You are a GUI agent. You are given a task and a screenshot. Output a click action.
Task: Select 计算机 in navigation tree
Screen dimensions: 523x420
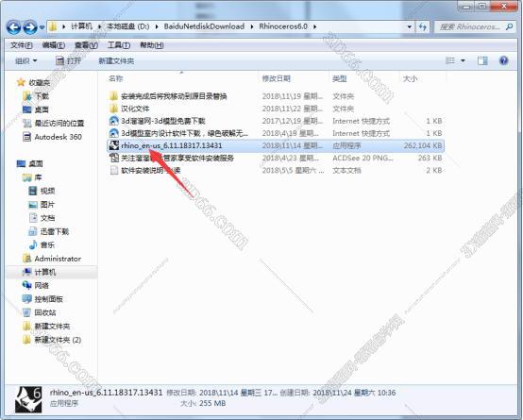(x=45, y=272)
